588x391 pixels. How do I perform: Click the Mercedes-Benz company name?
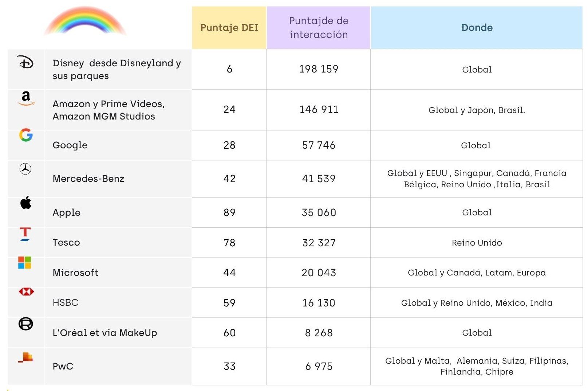click(88, 179)
